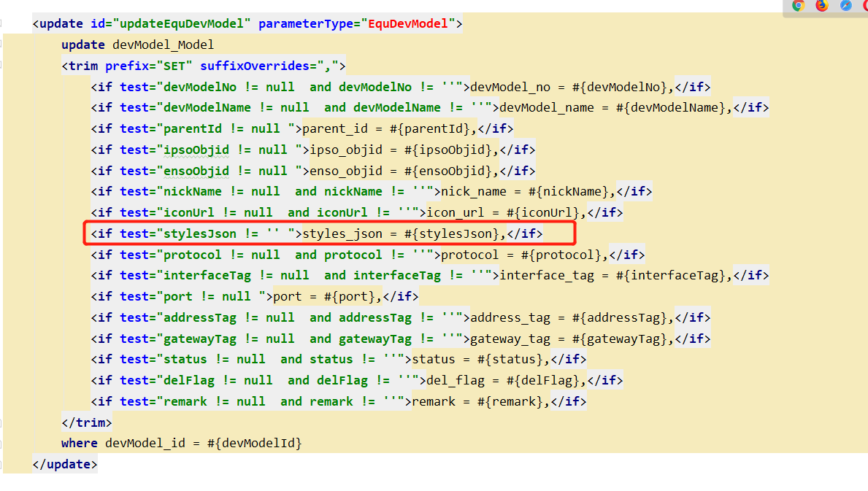
Task: Select the parameterType value EquDevModel
Action: (412, 23)
